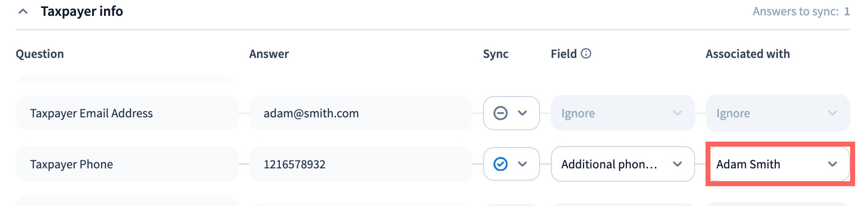
Task: Click the Sync column header
Action: coord(495,54)
